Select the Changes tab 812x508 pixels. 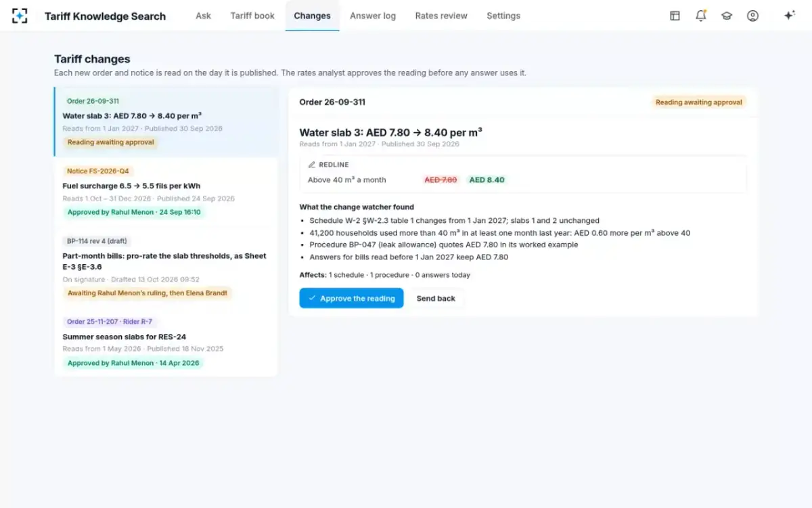coord(312,16)
